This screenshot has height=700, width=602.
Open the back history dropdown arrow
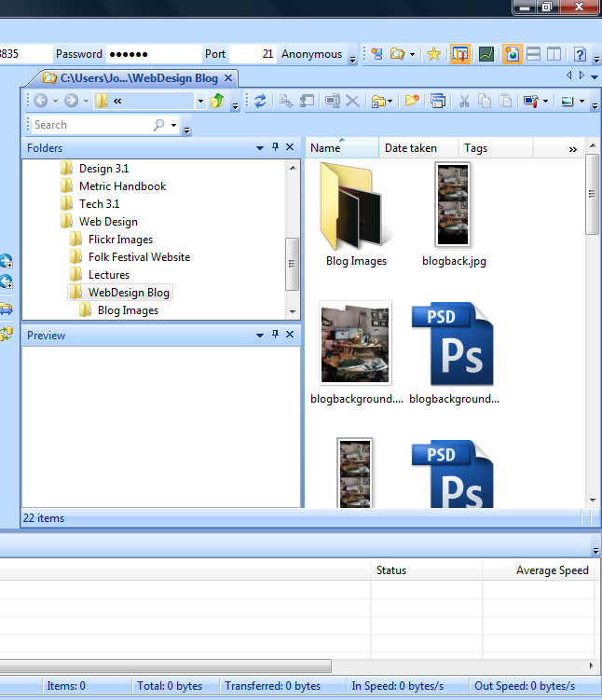pyautogui.click(x=55, y=101)
